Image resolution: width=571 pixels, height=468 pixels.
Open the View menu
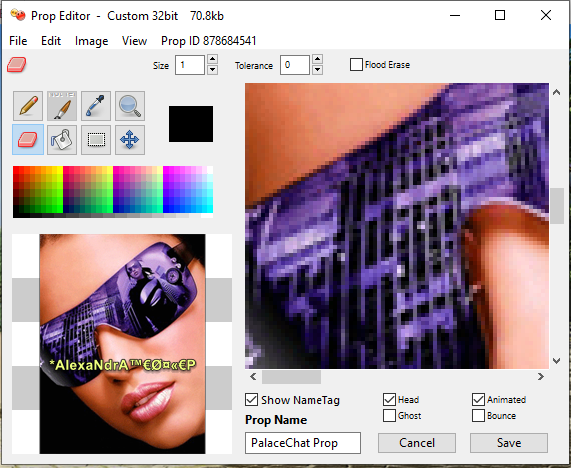point(134,41)
